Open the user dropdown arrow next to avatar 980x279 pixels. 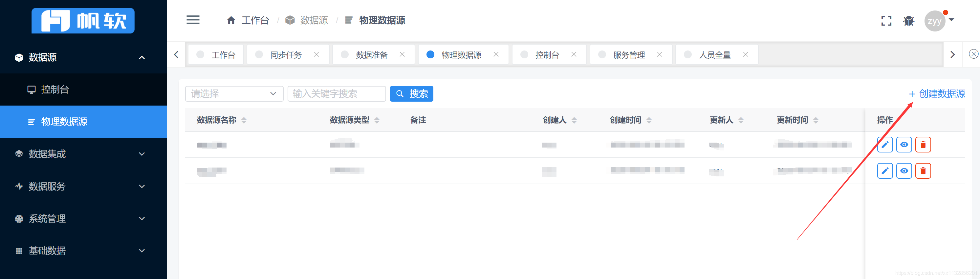(951, 20)
